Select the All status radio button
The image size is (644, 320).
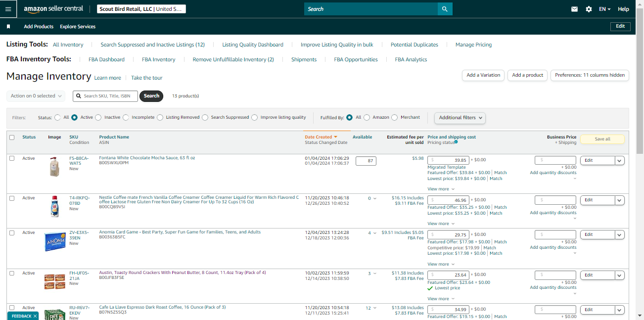pos(57,117)
